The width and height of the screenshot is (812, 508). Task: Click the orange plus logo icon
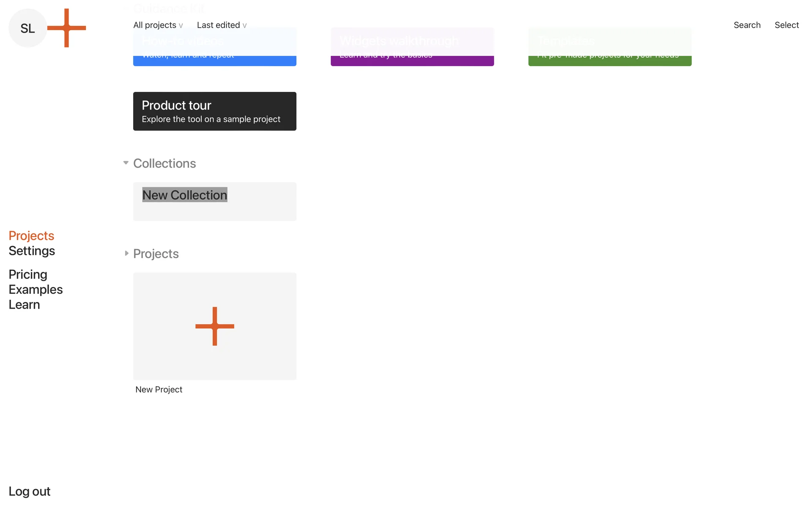pos(66,28)
